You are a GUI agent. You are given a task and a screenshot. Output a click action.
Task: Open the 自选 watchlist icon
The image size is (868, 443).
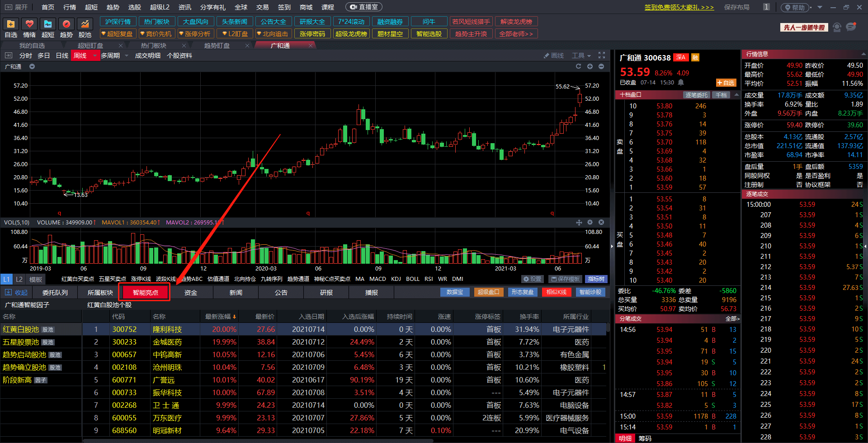(x=11, y=24)
